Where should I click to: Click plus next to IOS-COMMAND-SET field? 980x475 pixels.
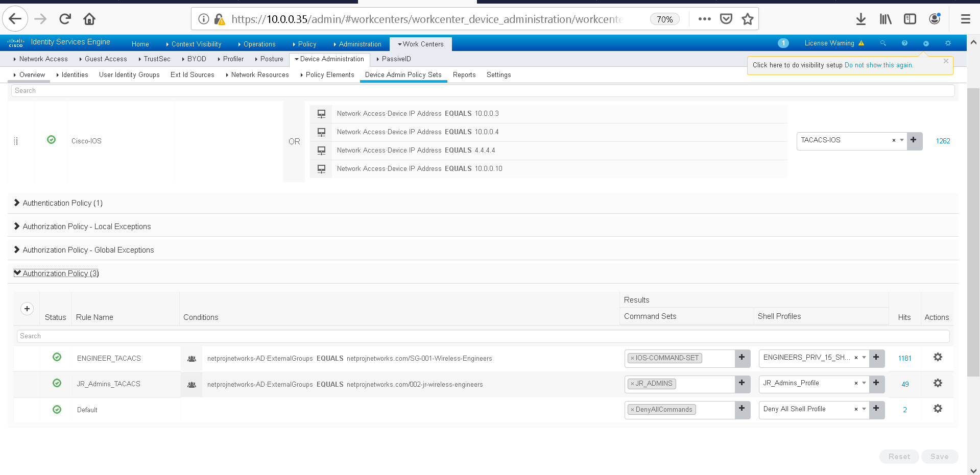[x=742, y=358]
